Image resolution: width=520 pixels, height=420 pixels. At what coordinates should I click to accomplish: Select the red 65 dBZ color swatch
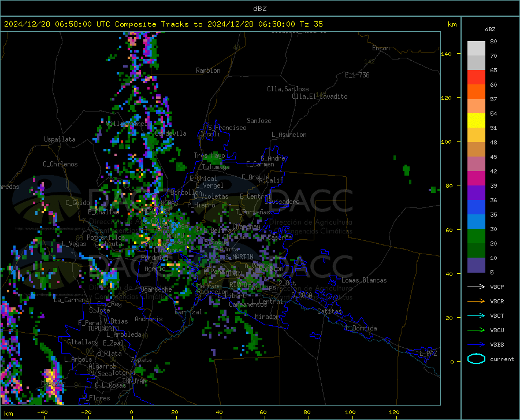click(x=476, y=77)
